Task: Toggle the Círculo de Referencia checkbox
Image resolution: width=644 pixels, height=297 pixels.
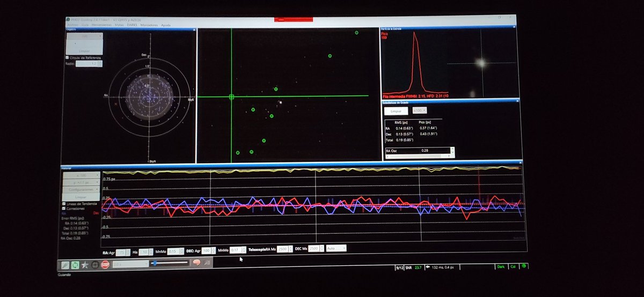Action: pyautogui.click(x=67, y=57)
